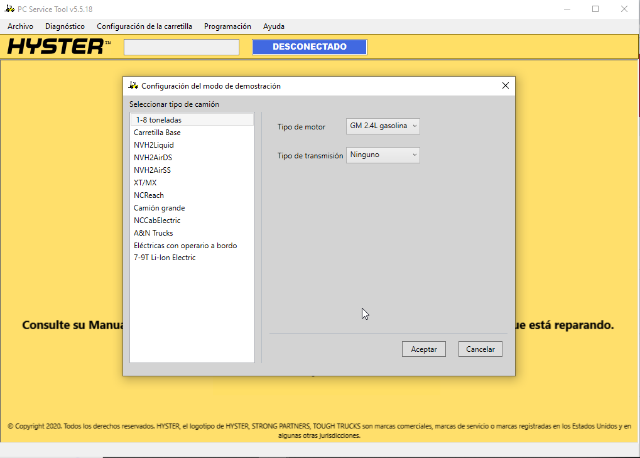Select 1-8 toneladas truck type
The height and width of the screenshot is (458, 640).
point(158,120)
